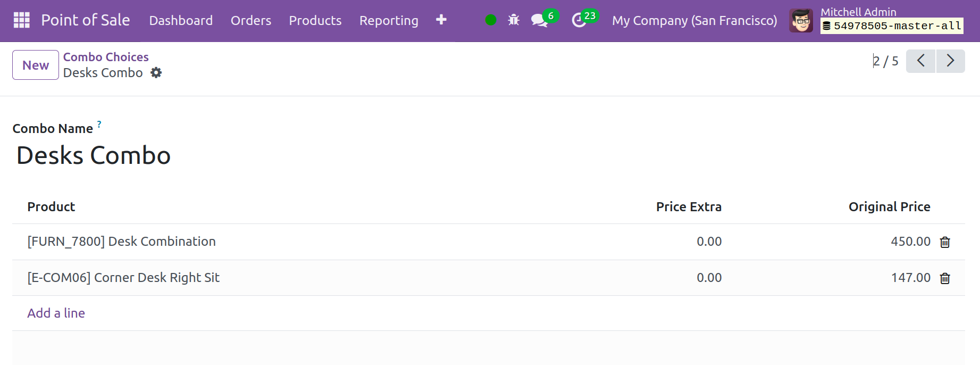
Task: Go back to Combo Choices breadcrumb
Action: click(x=106, y=57)
